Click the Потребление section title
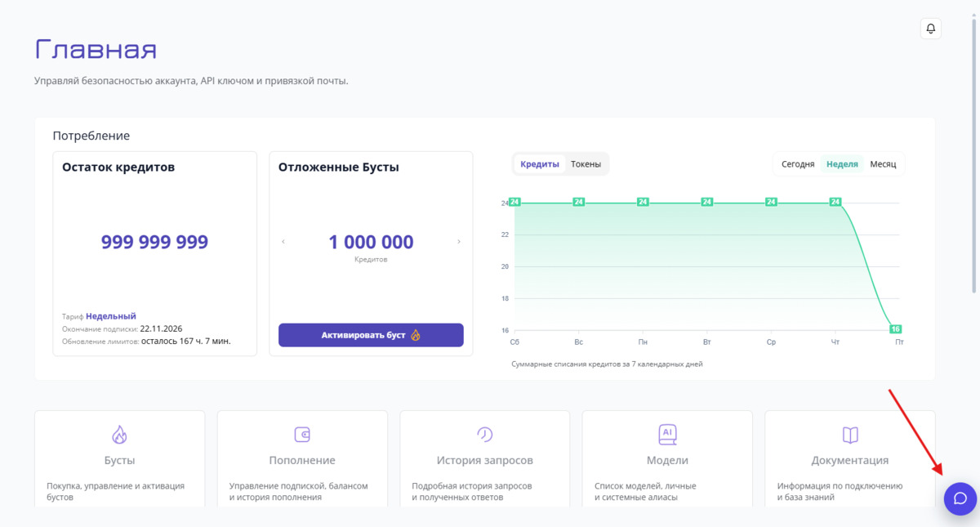 (91, 136)
